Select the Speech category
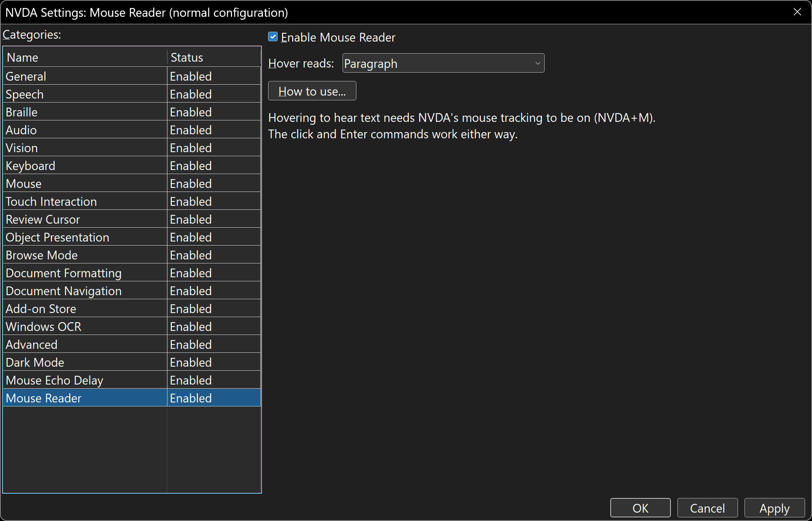 (x=132, y=94)
